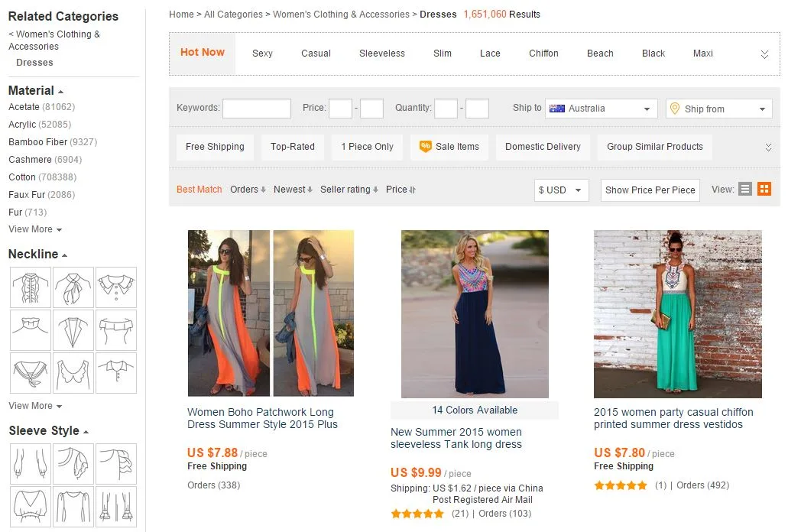Expand more category tabs with the chevron
The height and width of the screenshot is (532, 801).
pyautogui.click(x=764, y=54)
